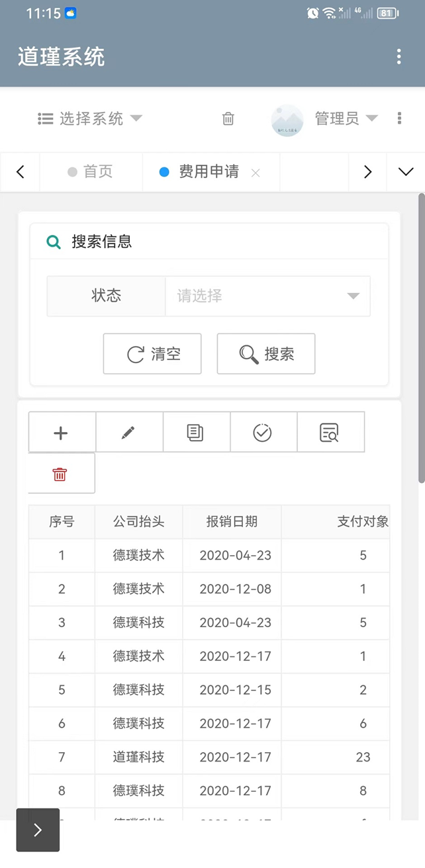425x868 pixels.
Task: Click the 清空 button
Action: tap(152, 354)
